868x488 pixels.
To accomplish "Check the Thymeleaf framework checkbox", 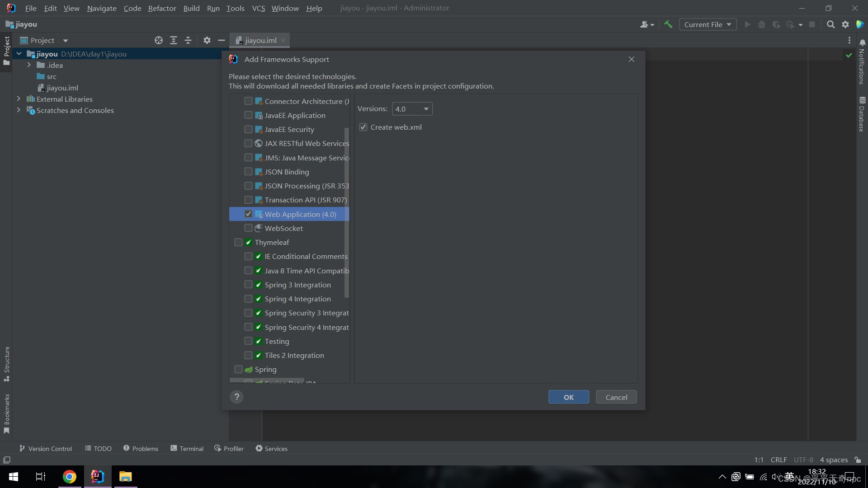I will click(x=238, y=242).
